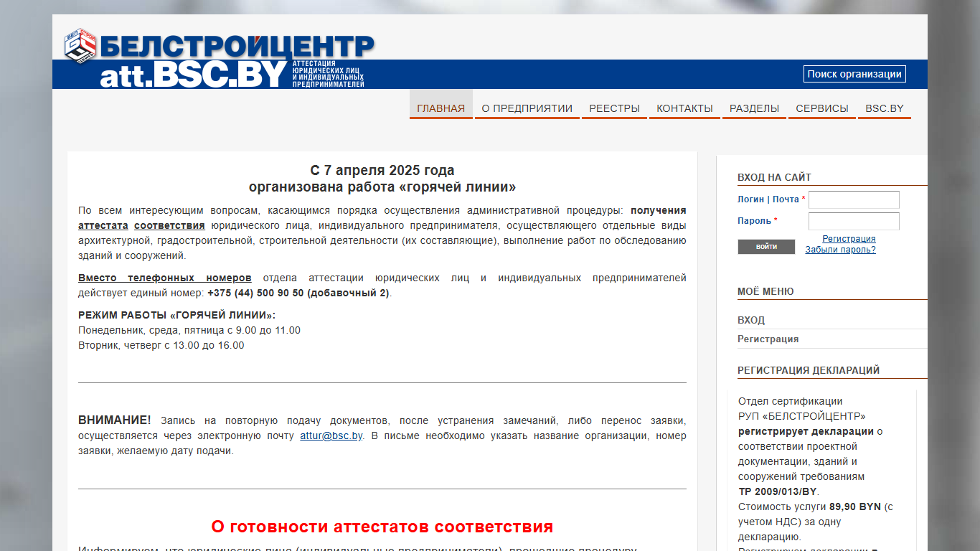
Task: Click the РЕГИСТРАЦИЯ ДЕКЛАРАЦИЙ section header
Action: pyautogui.click(x=809, y=370)
